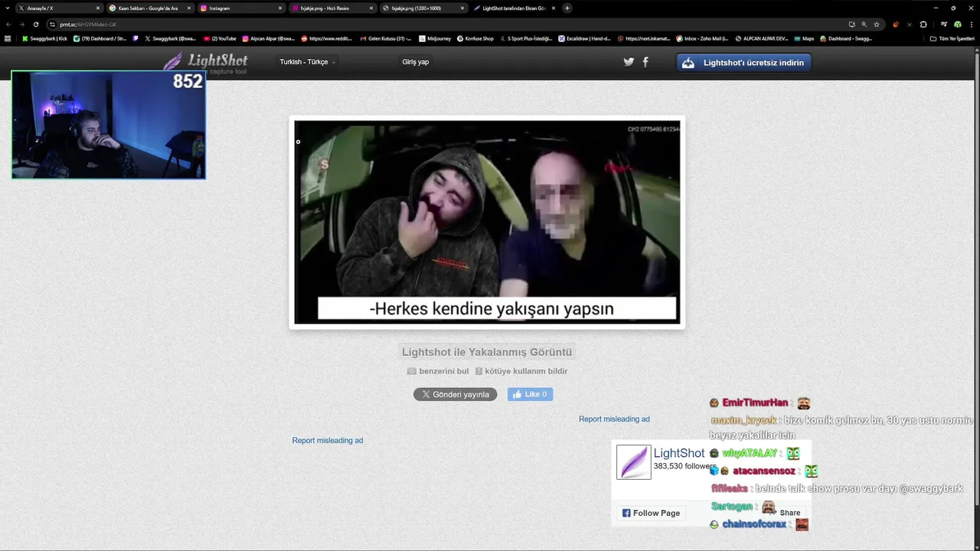Screen dimensions: 980x551
Task: Open the zoom magnifier icon in address bar
Action: [864, 24]
